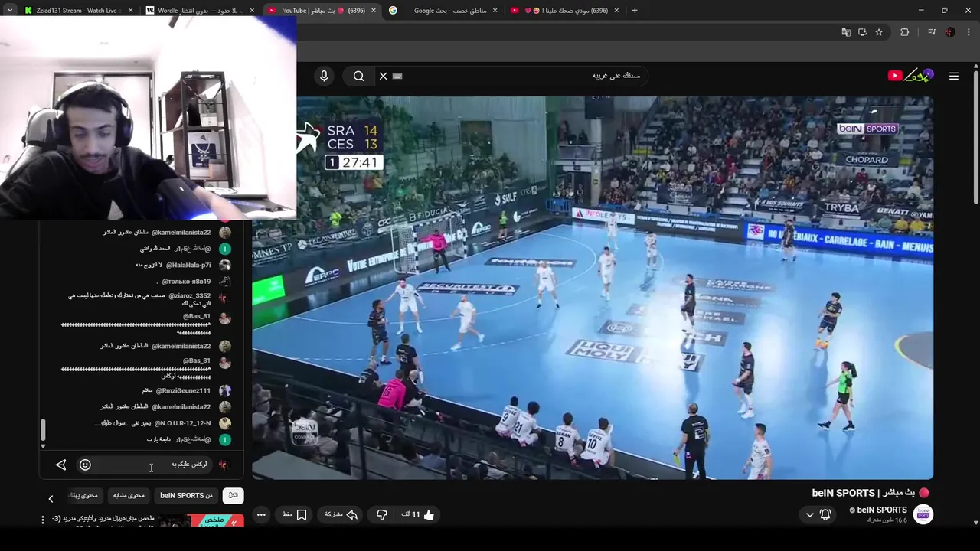This screenshot has width=980, height=551.
Task: Open @RmziGeunez111 chat message
Action: click(x=186, y=390)
